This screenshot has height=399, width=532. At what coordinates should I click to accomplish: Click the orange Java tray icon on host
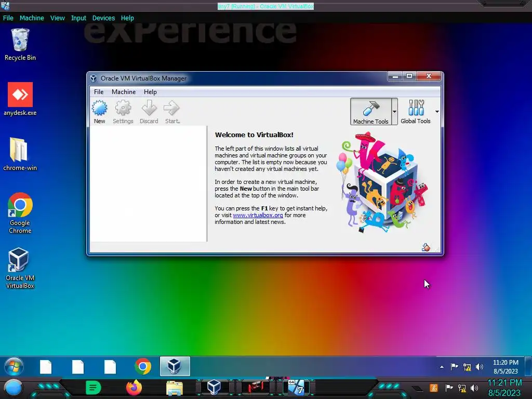434,388
